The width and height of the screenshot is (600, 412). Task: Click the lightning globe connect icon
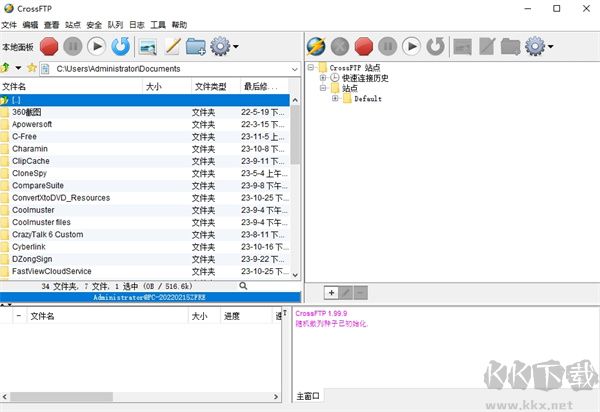[316, 46]
